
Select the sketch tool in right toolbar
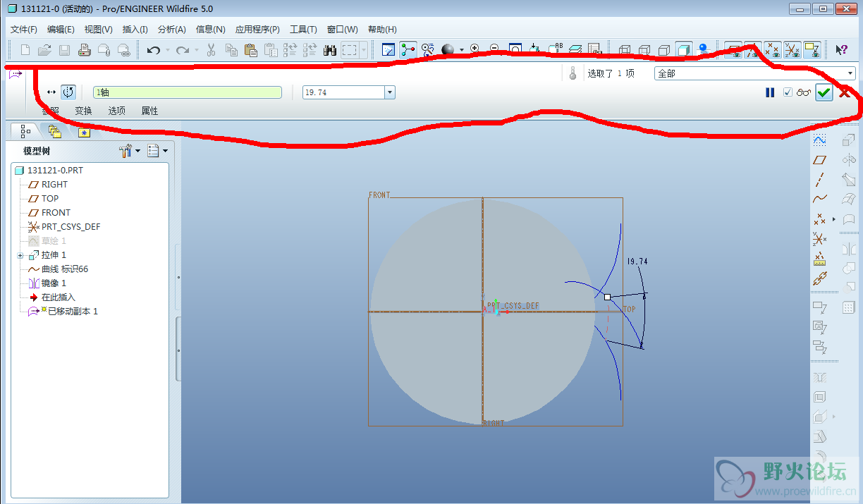click(x=819, y=140)
